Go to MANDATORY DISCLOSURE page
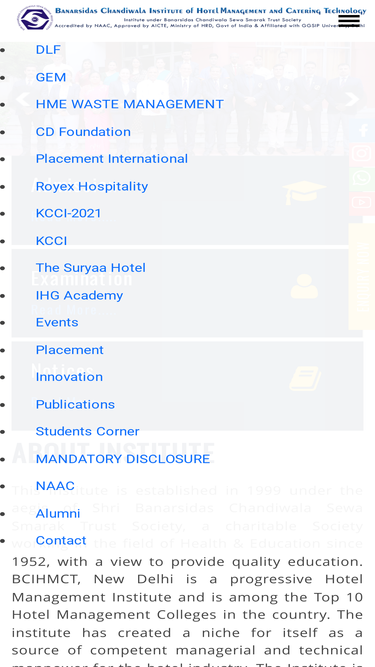This screenshot has height=667, width=375. click(x=123, y=459)
